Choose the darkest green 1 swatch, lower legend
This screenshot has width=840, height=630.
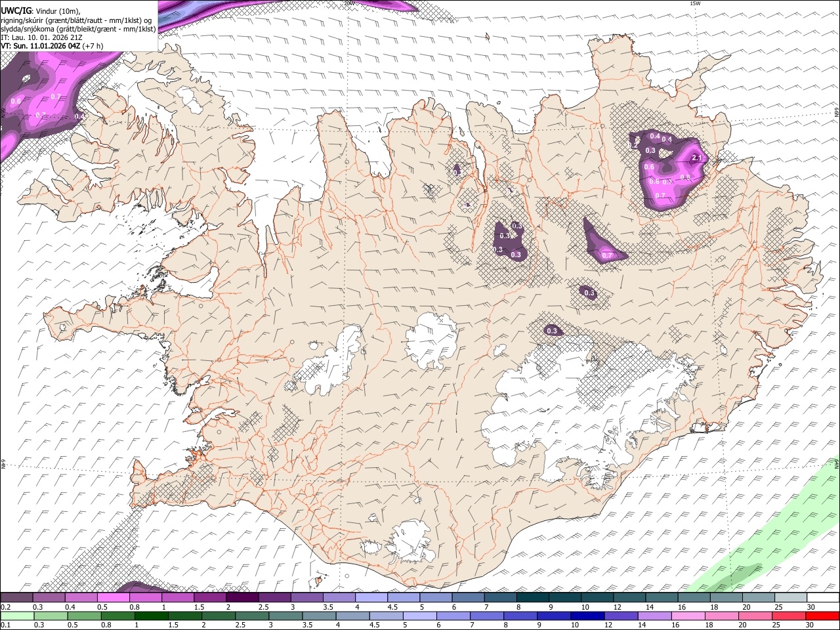click(152, 616)
